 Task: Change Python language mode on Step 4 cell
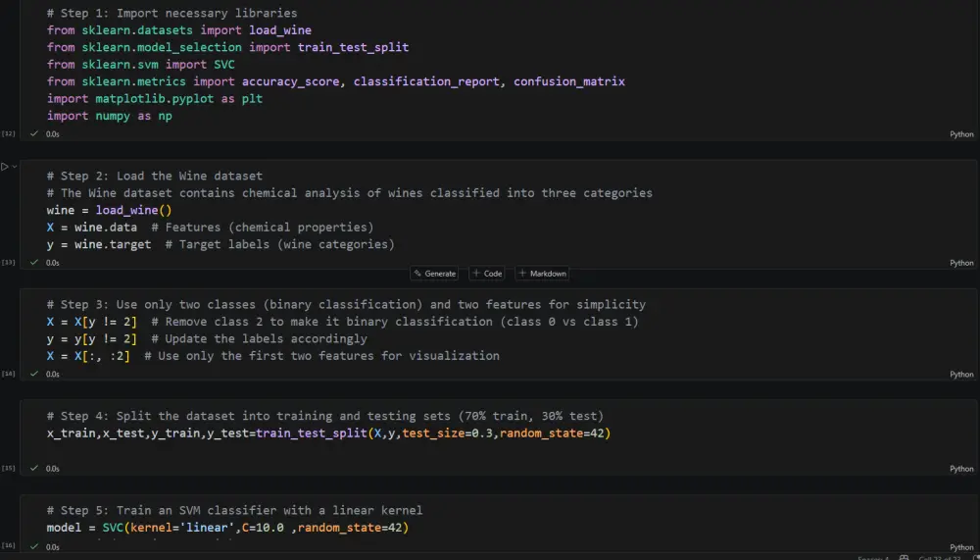click(x=961, y=469)
